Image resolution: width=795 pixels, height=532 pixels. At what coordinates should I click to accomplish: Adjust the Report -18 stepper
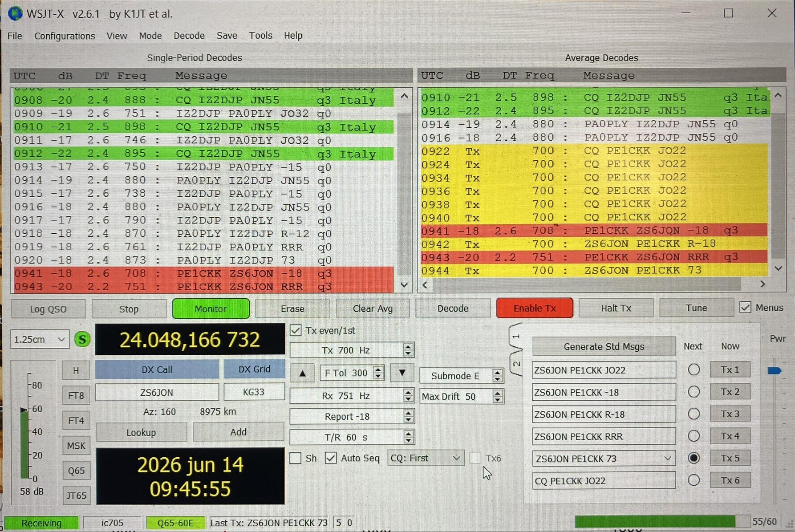coord(408,416)
